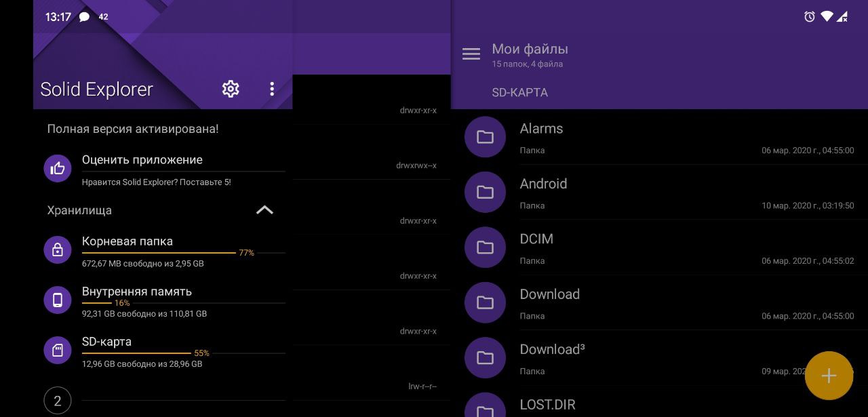Tap the alarm clock status icon
Image resolution: width=868 pixels, height=417 pixels.
click(809, 17)
